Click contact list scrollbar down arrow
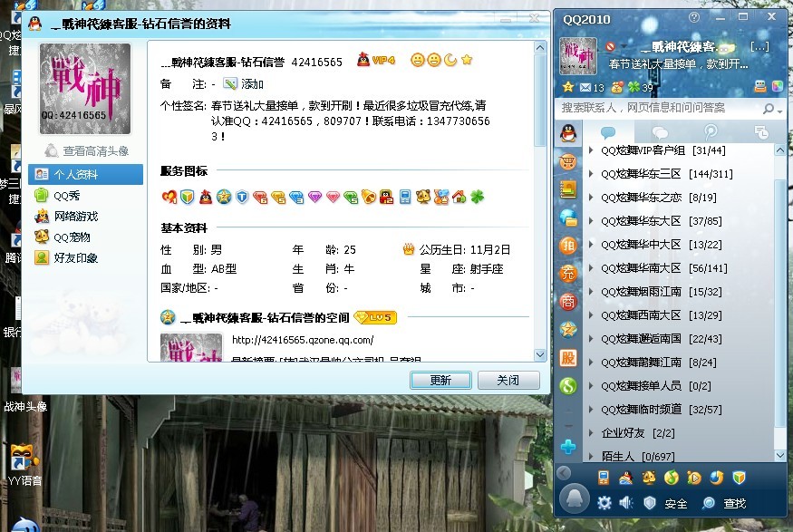Screen dimensions: 793x532 [x=779, y=455]
